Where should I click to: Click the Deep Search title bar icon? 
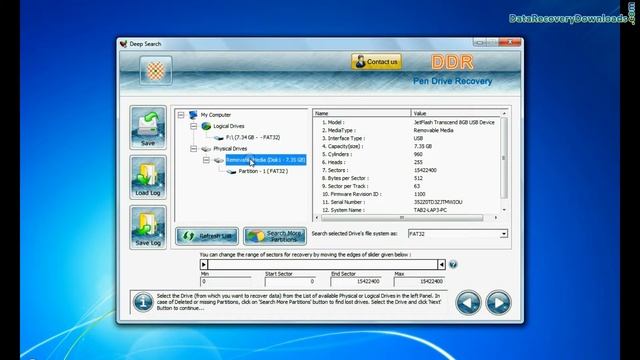[123, 44]
